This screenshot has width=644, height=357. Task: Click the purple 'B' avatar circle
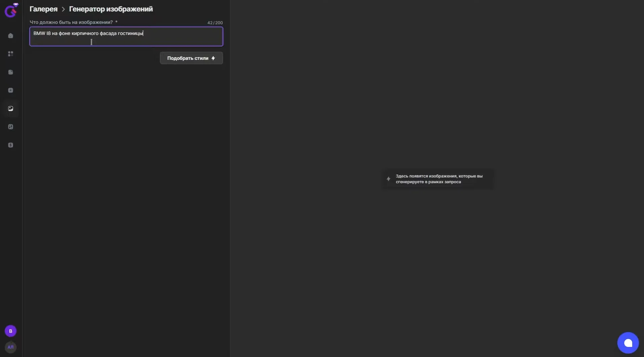click(x=10, y=331)
